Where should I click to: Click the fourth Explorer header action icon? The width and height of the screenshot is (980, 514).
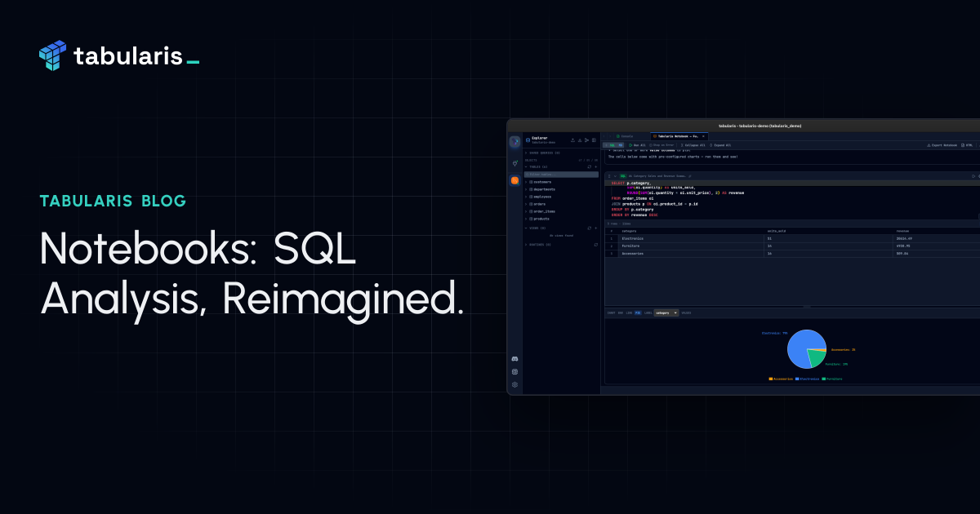tap(594, 140)
